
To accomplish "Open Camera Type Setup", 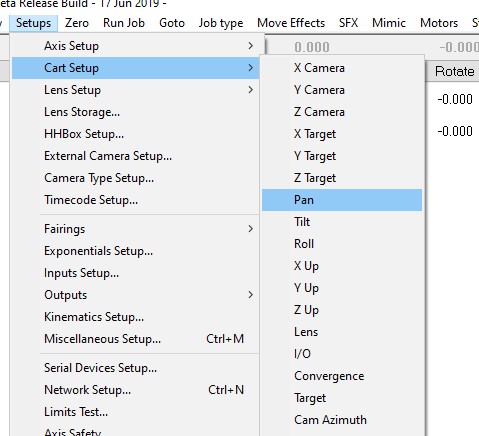I will [x=135, y=178].
